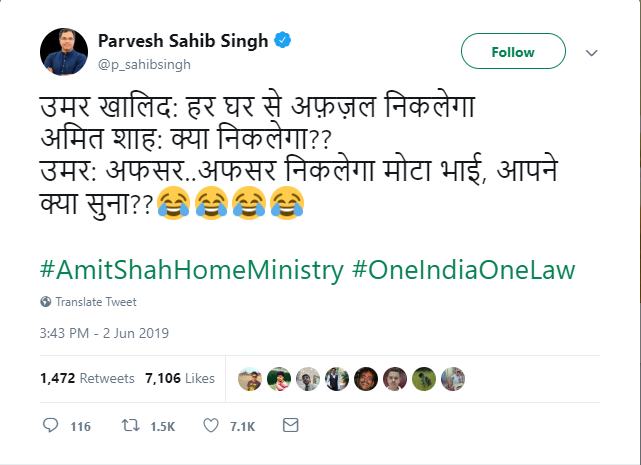The width and height of the screenshot is (641, 465).
Task: Click the Translate Tweet link
Action: 96,302
